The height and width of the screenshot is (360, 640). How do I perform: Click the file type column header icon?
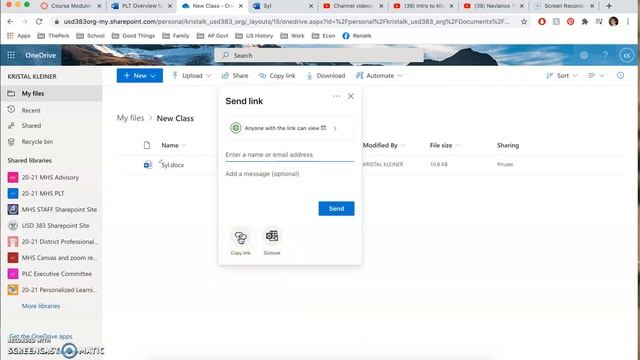click(147, 145)
